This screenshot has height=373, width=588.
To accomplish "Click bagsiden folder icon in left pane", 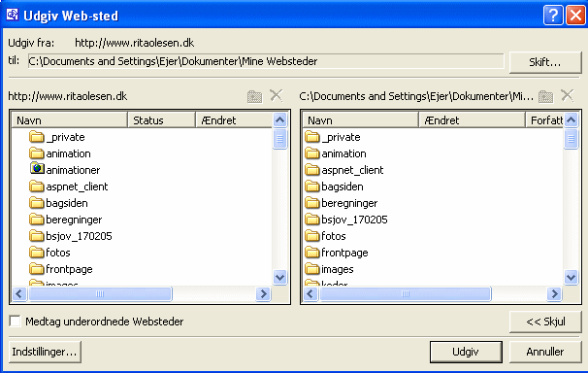I will 36,203.
